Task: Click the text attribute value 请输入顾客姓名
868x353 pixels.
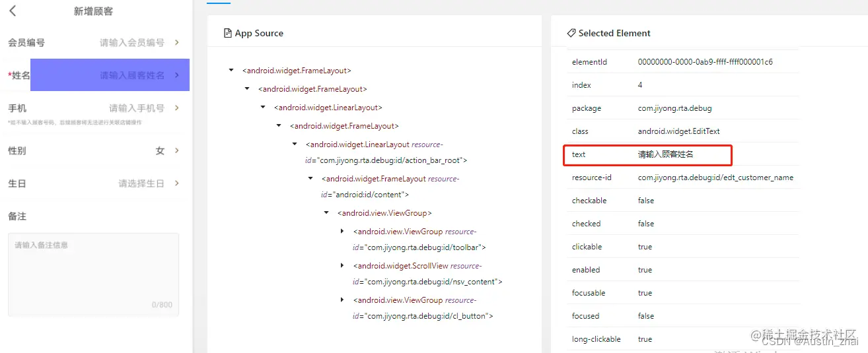Action: [x=665, y=154]
